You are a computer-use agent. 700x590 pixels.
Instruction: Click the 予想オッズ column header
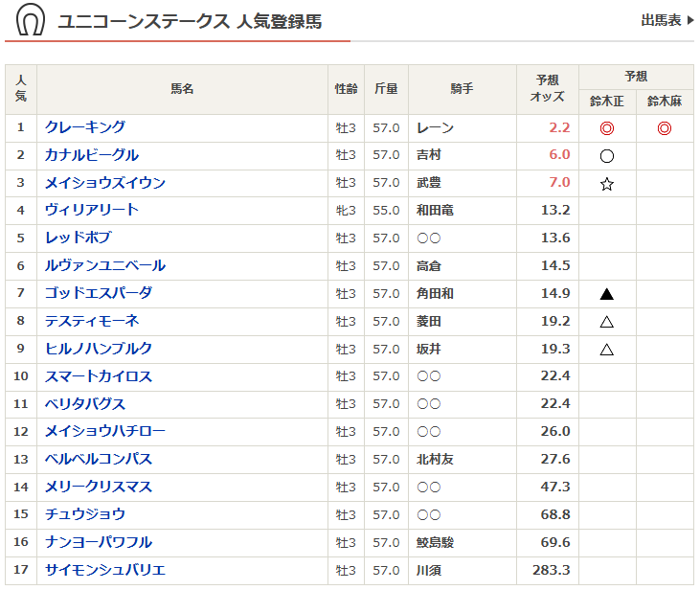coord(548,89)
